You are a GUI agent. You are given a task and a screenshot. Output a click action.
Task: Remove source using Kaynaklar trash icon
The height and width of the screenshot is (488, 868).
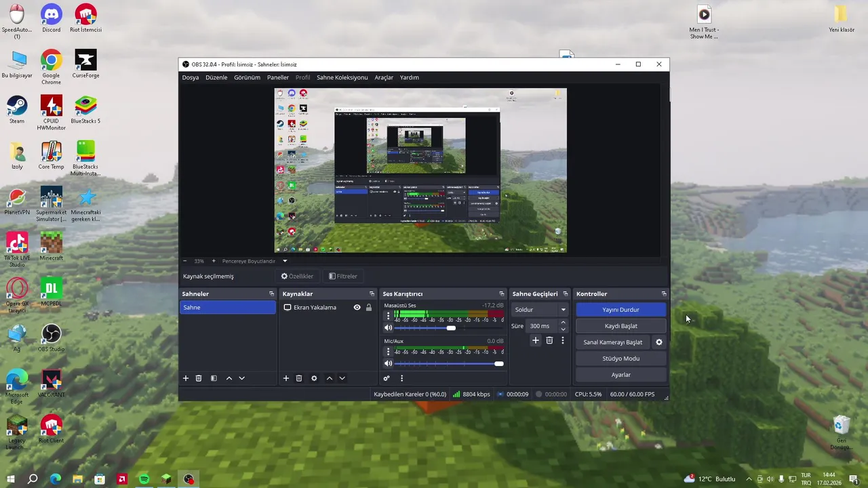pyautogui.click(x=299, y=378)
